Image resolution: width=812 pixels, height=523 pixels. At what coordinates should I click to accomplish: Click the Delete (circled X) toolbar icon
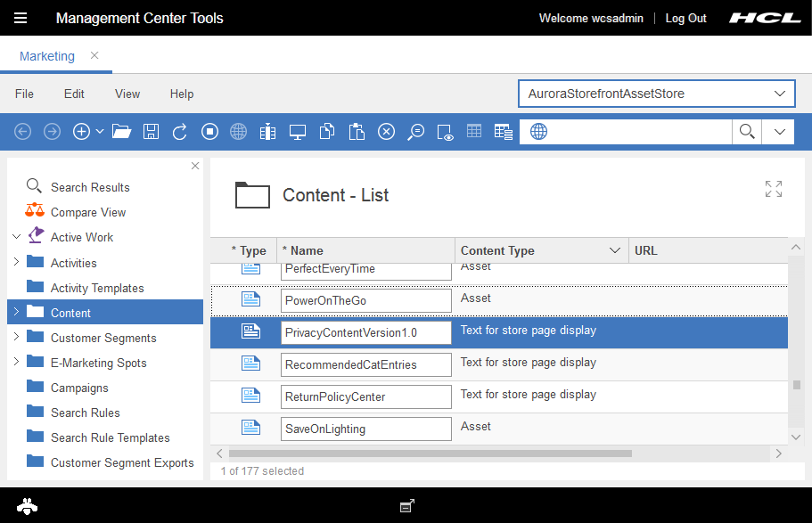[x=386, y=132]
